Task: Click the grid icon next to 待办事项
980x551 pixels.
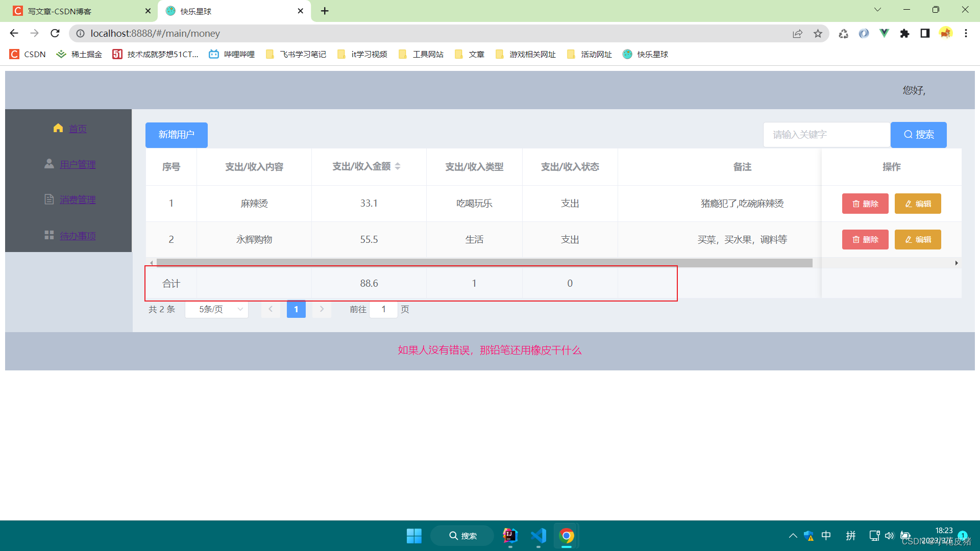Action: (x=49, y=235)
